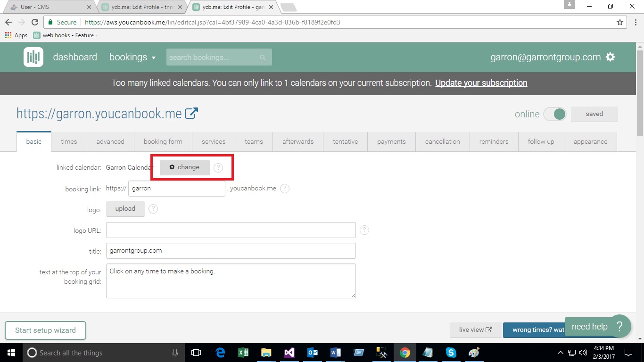Toggle the online status switch
This screenshot has height=362, width=644.
pos(554,114)
